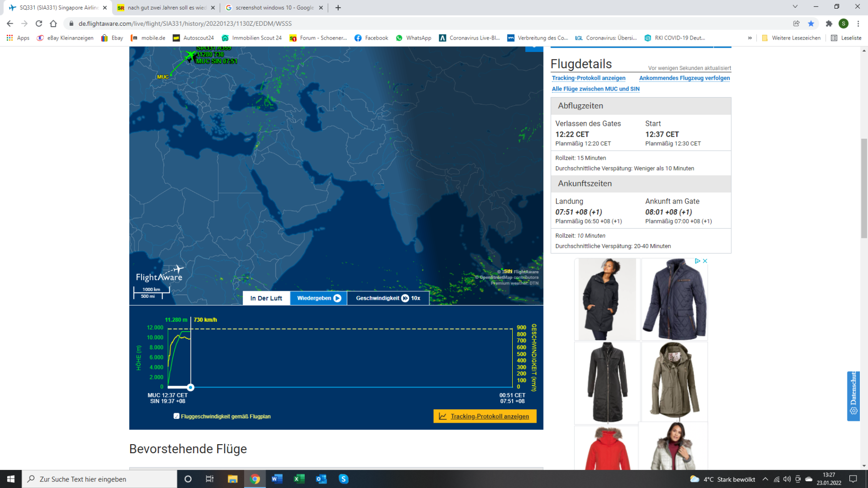Close the ad using the X icon
This screenshot has width=868, height=488.
pos(705,261)
